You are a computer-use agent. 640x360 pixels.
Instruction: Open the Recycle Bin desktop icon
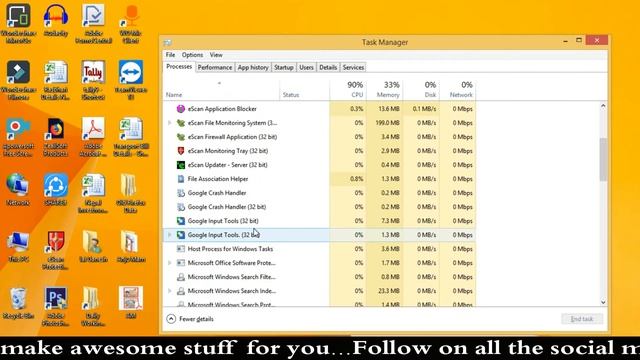pyautogui.click(x=18, y=303)
